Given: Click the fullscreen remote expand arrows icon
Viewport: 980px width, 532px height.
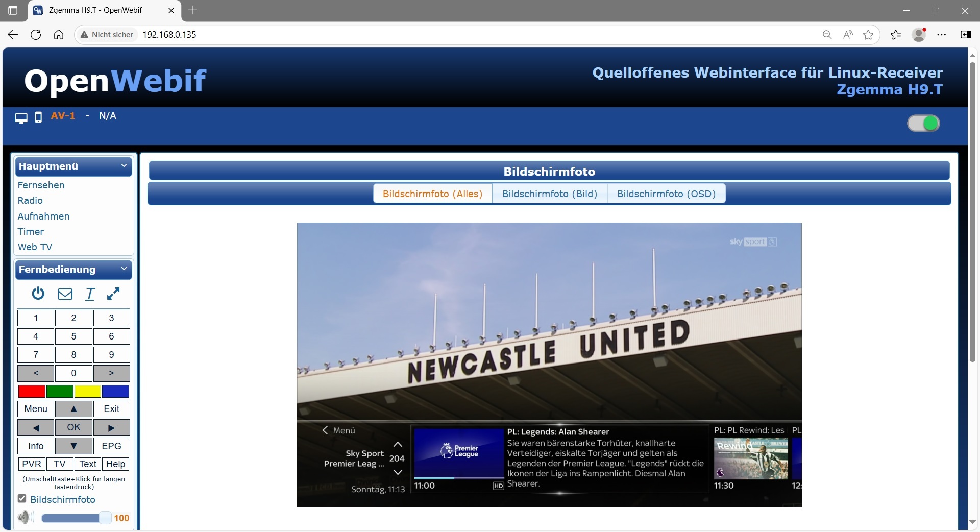Looking at the screenshot, I should coord(113,294).
